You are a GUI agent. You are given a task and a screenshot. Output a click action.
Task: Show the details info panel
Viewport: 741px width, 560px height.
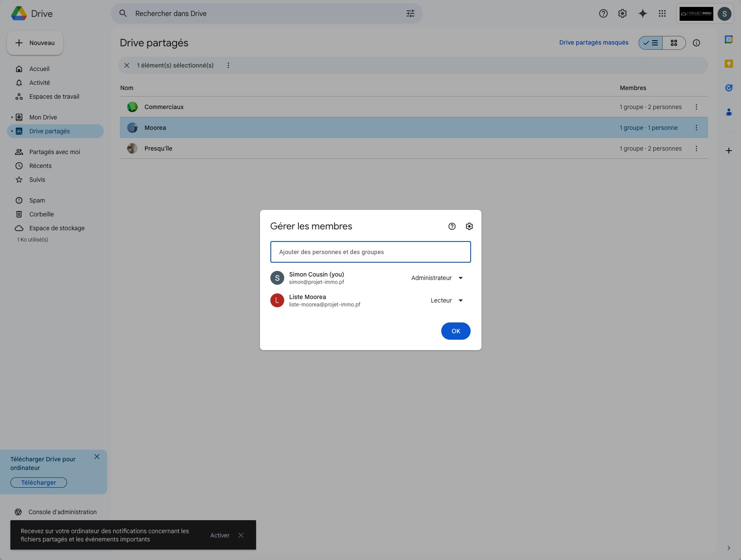pyautogui.click(x=696, y=43)
